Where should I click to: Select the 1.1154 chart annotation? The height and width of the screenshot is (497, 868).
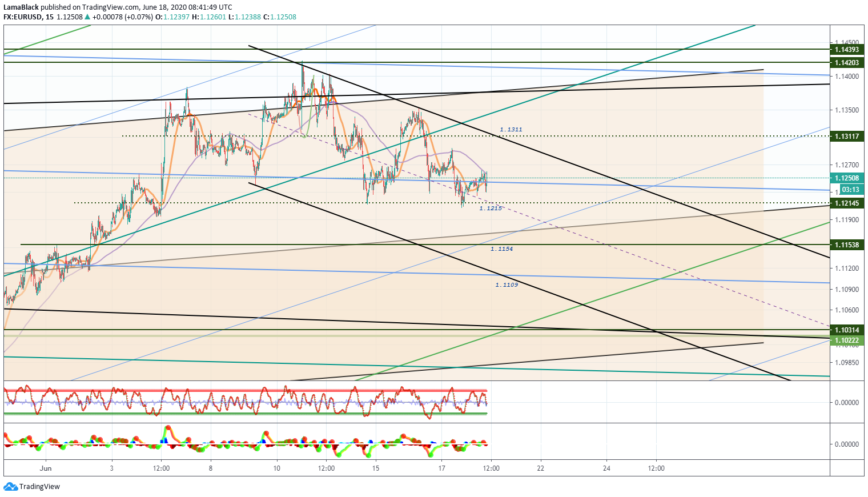tap(501, 249)
